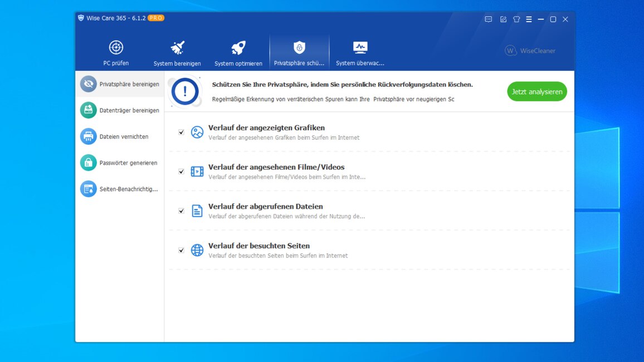
Task: Select the System bereinigen broom icon
Action: (x=177, y=48)
